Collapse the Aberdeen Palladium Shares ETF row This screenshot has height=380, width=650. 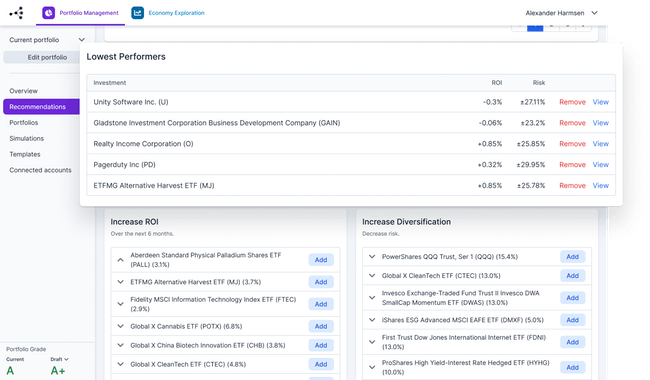(120, 260)
